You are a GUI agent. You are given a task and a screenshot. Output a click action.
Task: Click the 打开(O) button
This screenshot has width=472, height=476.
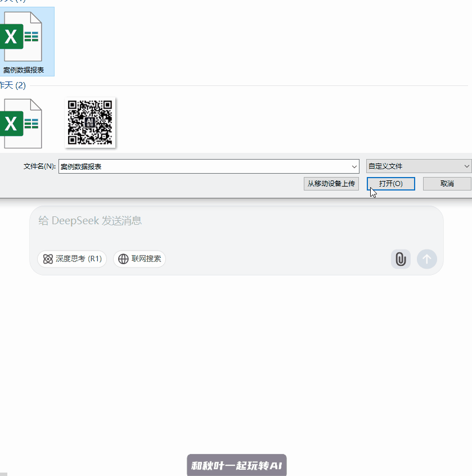coord(390,184)
